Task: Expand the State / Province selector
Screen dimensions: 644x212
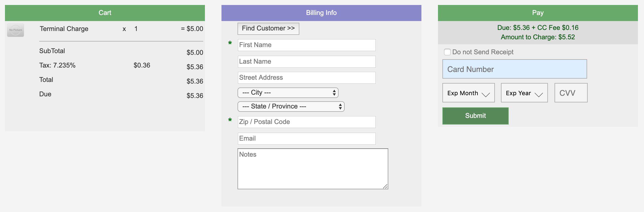Action: (x=291, y=107)
